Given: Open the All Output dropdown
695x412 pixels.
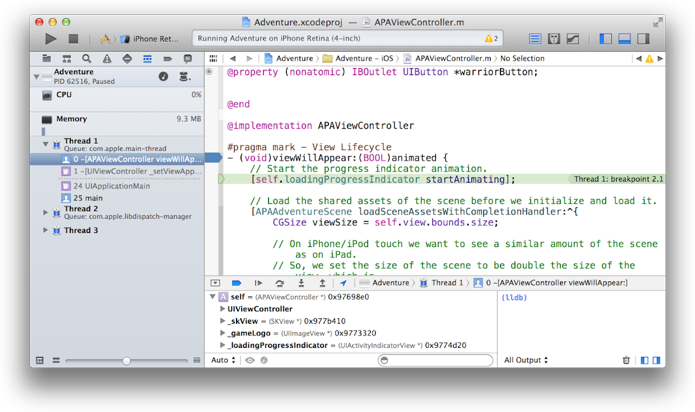Looking at the screenshot, I should pyautogui.click(x=526, y=360).
